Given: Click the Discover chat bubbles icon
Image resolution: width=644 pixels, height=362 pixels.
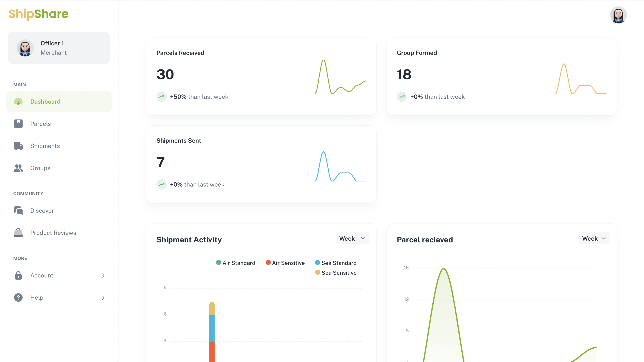Looking at the screenshot, I should coord(18,211).
